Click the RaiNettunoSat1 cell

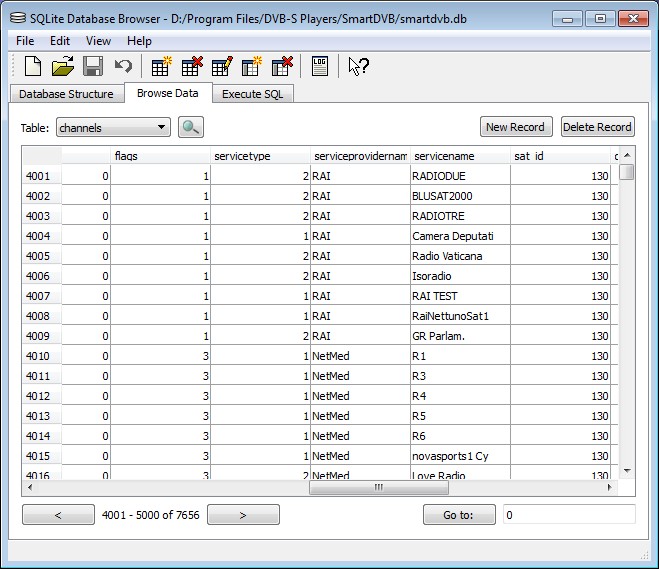click(x=461, y=316)
